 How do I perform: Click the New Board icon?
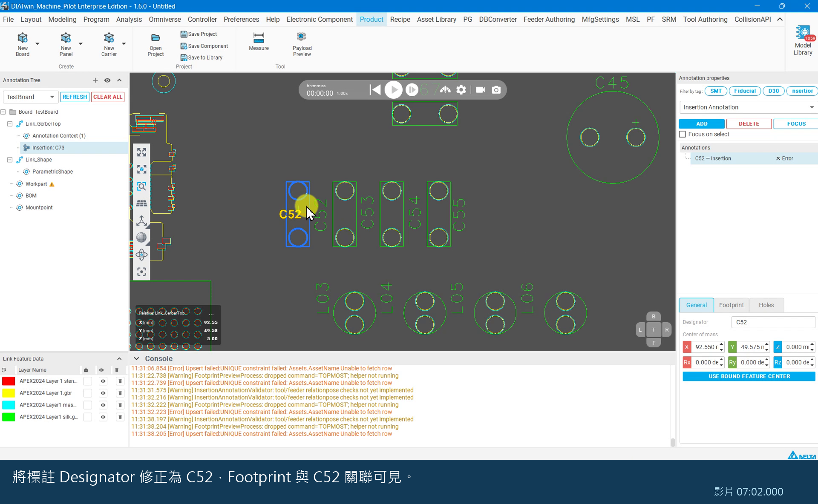[x=23, y=38]
